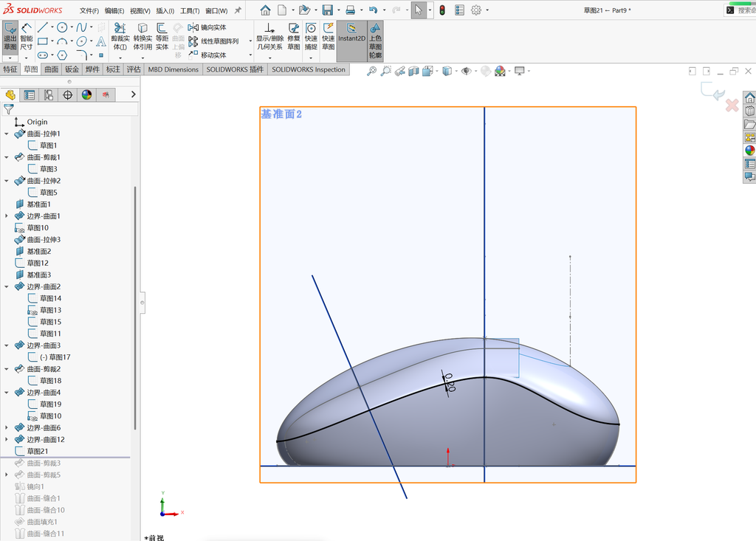This screenshot has height=541, width=756.
Task: Click the feature tree filter field
Action: 70,109
